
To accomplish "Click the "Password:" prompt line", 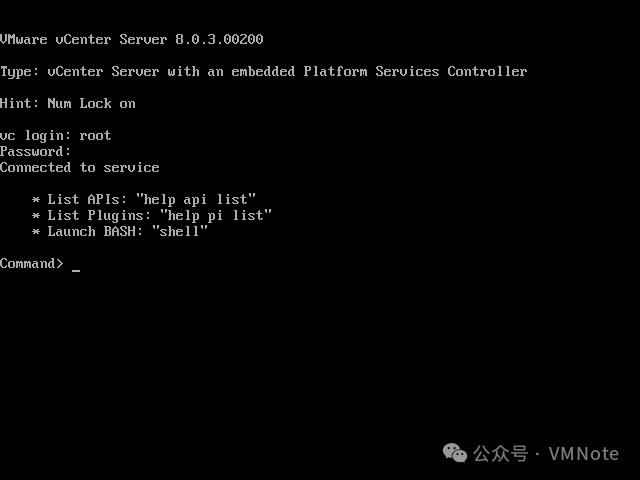I will point(36,151).
